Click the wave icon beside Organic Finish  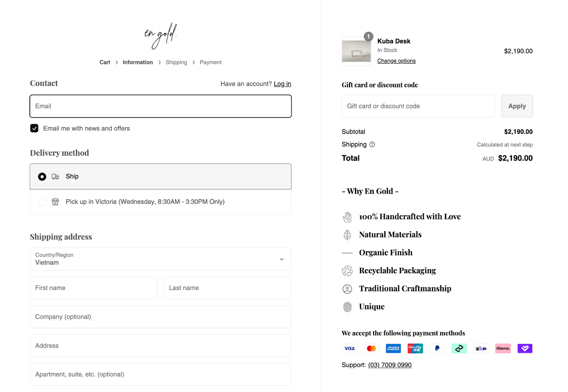[347, 253]
